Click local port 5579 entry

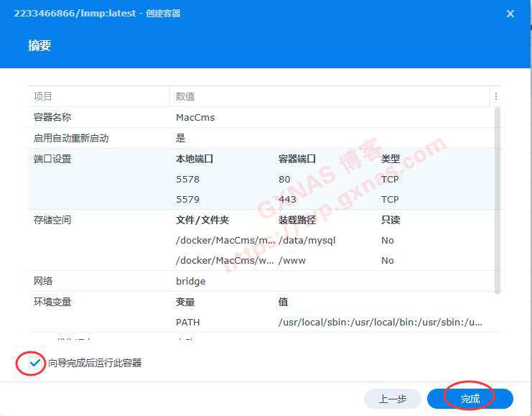coord(187,199)
